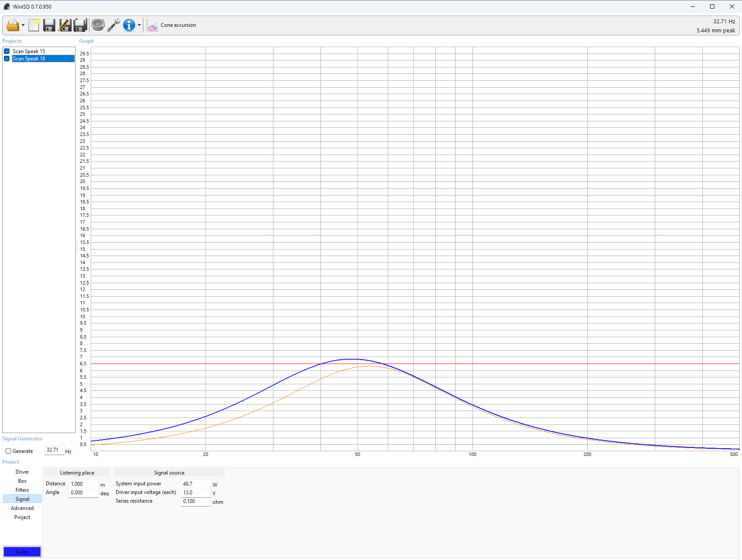
Task: Click the WinISD title bar app icon
Action: [x=7, y=6]
